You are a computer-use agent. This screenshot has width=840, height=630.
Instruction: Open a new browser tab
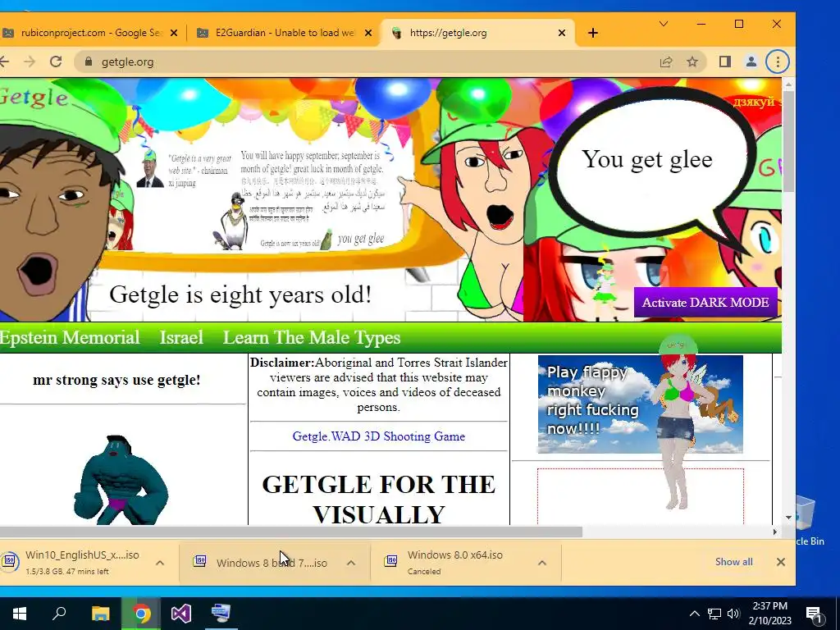[592, 33]
